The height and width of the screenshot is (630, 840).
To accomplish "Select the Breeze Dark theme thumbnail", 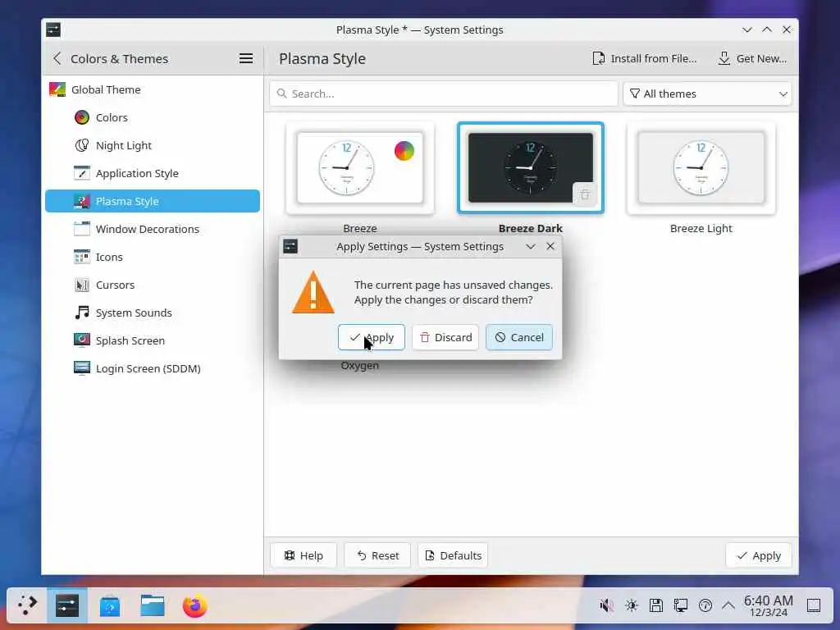I will (531, 167).
